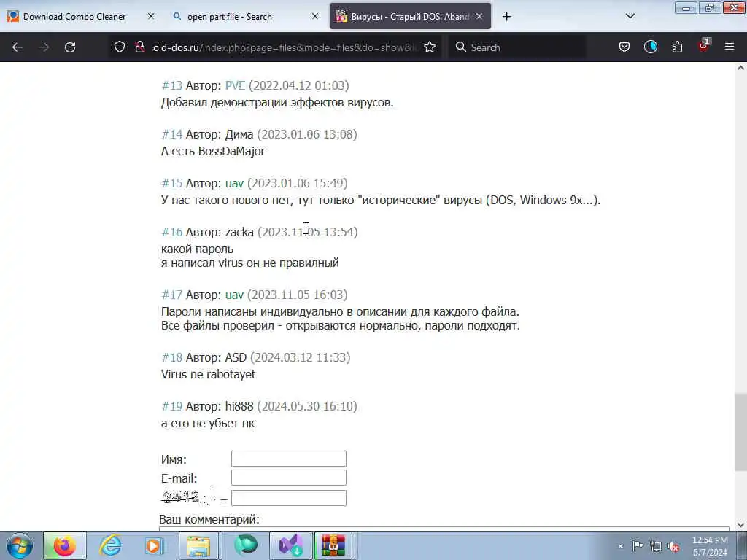The width and height of the screenshot is (747, 560).
Task: Open author link PVE
Action: click(235, 85)
